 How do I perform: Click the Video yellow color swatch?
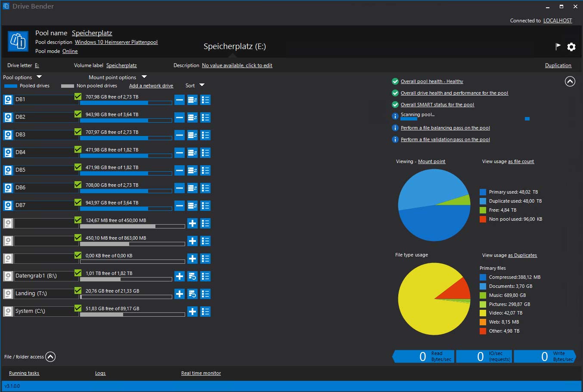click(x=483, y=313)
